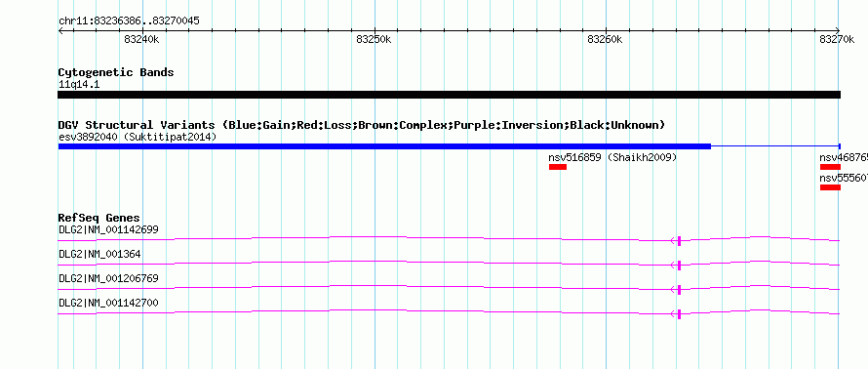Click the chr11:83236386..83270045 coordinate label
The image size is (868, 369).
click(x=129, y=21)
